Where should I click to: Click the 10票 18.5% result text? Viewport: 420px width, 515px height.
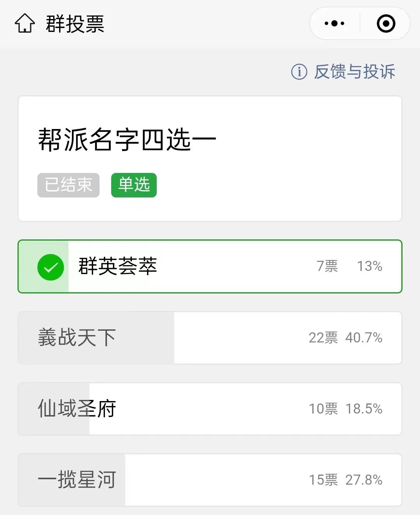tap(345, 409)
